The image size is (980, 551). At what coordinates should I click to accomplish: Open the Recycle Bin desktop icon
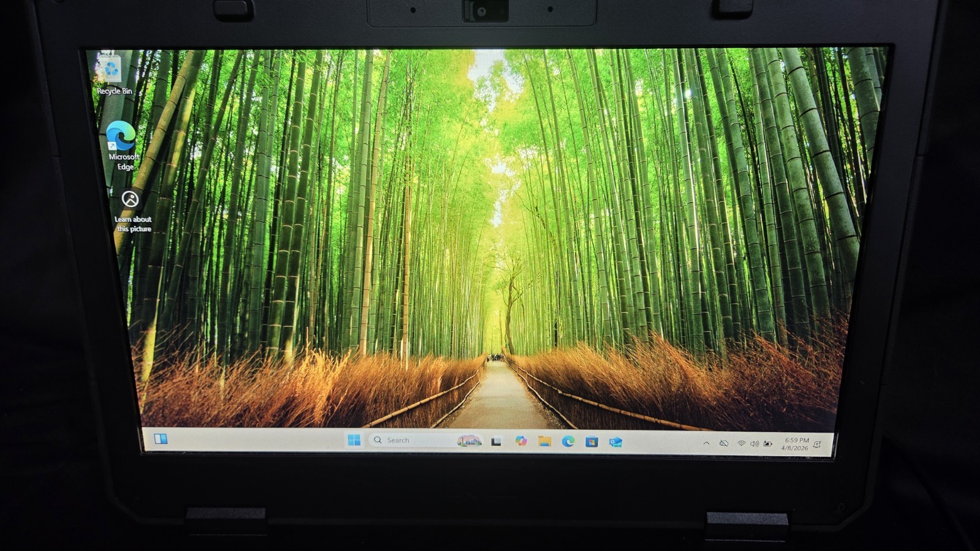[112, 73]
